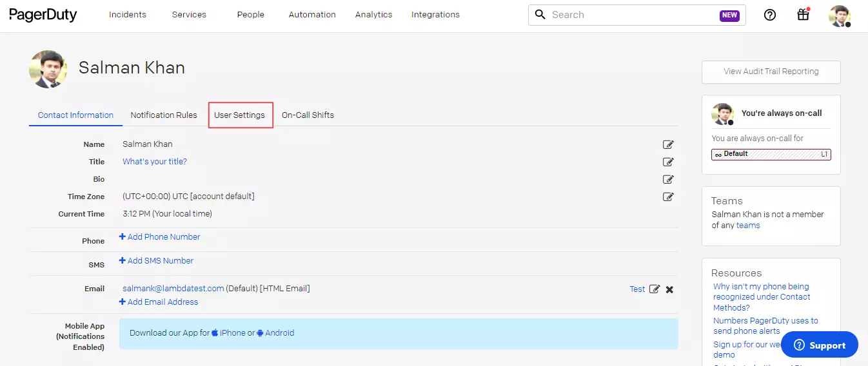Open the Support chat button
This screenshot has width=868, height=366.
(x=819, y=345)
